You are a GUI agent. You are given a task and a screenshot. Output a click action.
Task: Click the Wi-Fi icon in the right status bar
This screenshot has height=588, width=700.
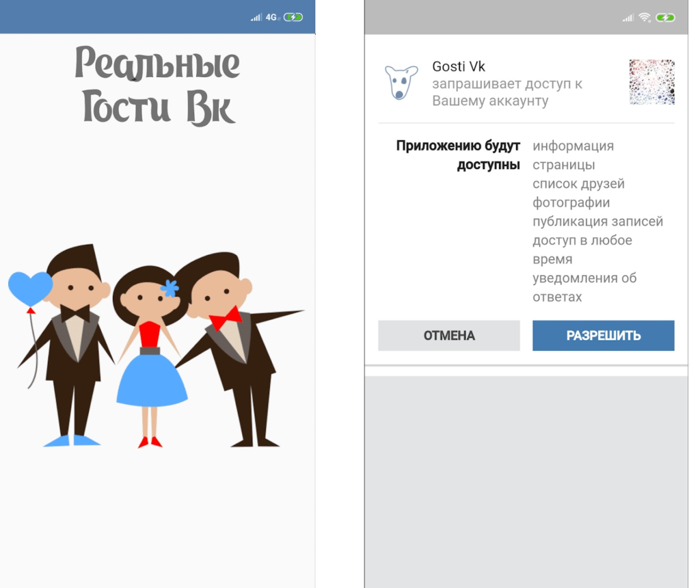[x=645, y=17]
